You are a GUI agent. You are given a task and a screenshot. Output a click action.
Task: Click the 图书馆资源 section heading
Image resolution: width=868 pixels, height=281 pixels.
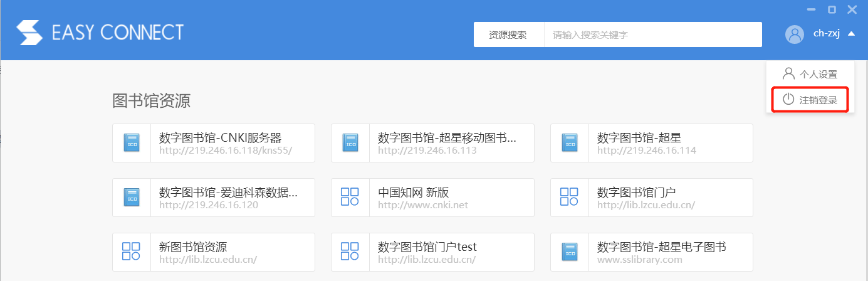click(x=151, y=100)
